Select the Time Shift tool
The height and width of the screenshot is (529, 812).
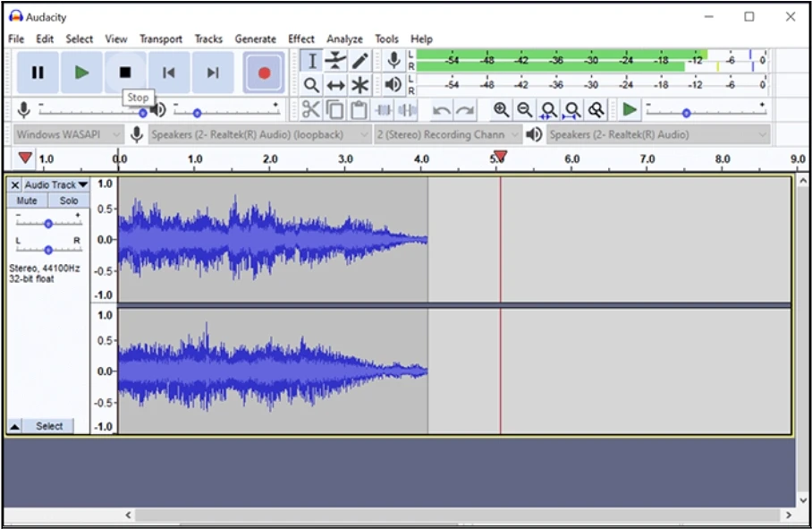(335, 85)
